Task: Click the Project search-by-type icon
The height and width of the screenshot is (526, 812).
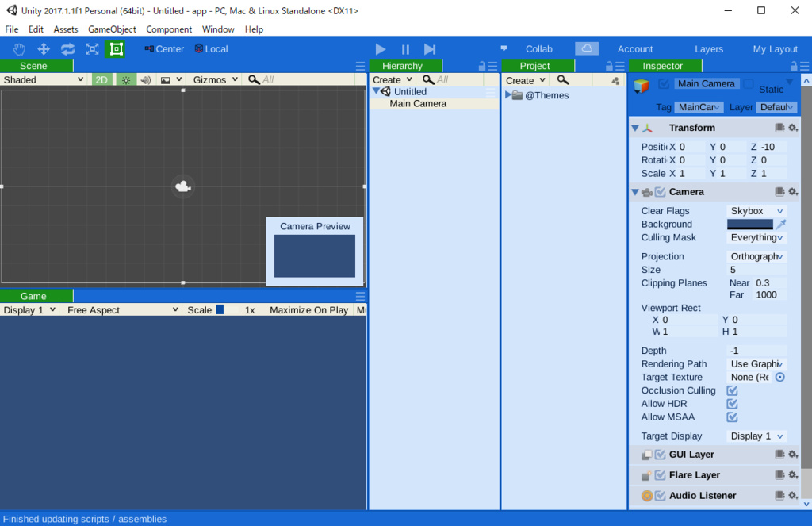Action: [x=615, y=81]
